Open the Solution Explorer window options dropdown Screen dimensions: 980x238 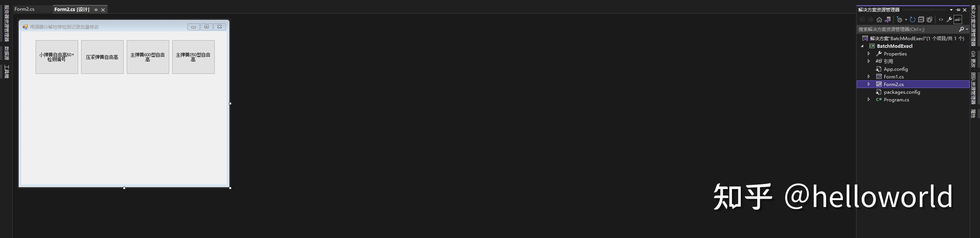[951, 10]
